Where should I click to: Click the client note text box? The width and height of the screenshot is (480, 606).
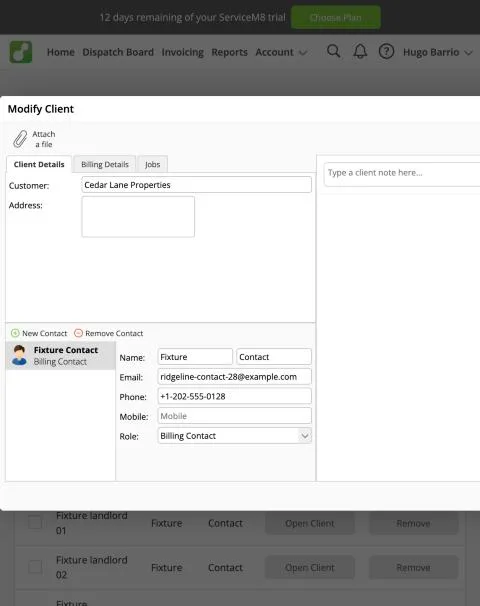(x=402, y=174)
